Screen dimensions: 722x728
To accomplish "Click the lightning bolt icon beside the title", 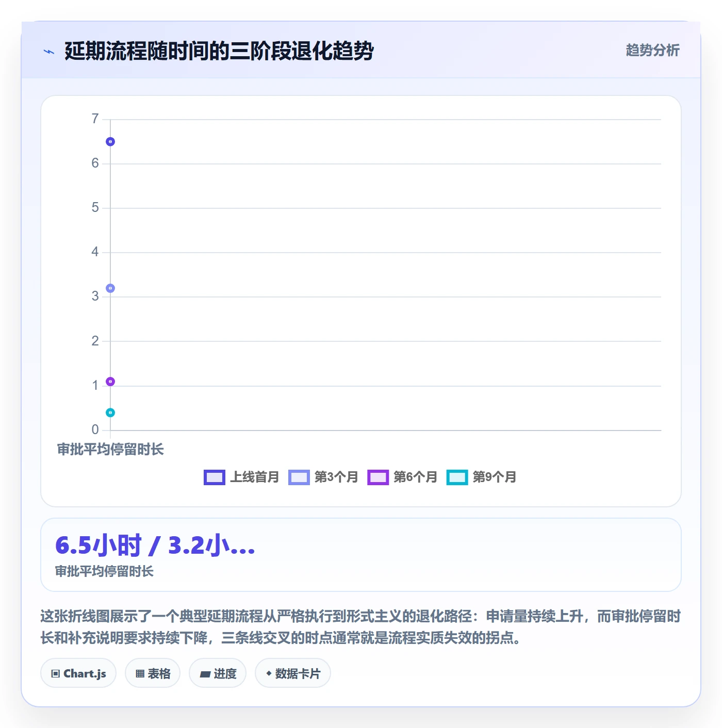I will 49,52.
